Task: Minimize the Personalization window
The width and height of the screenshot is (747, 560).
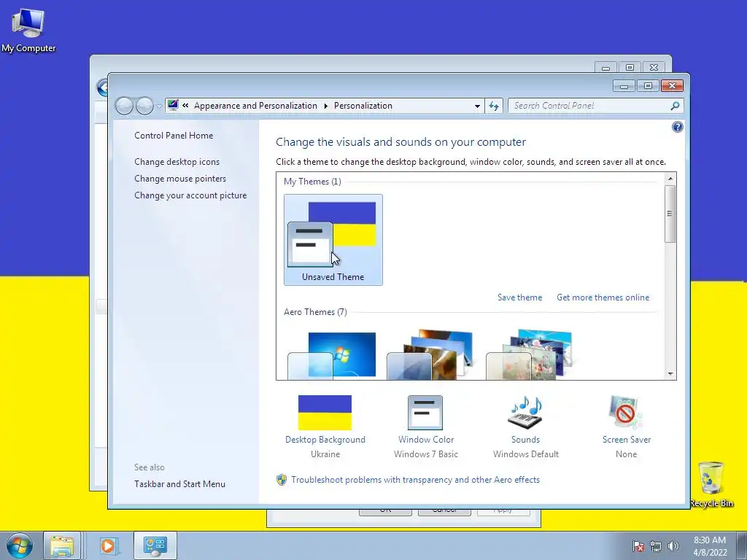Action: (624, 86)
